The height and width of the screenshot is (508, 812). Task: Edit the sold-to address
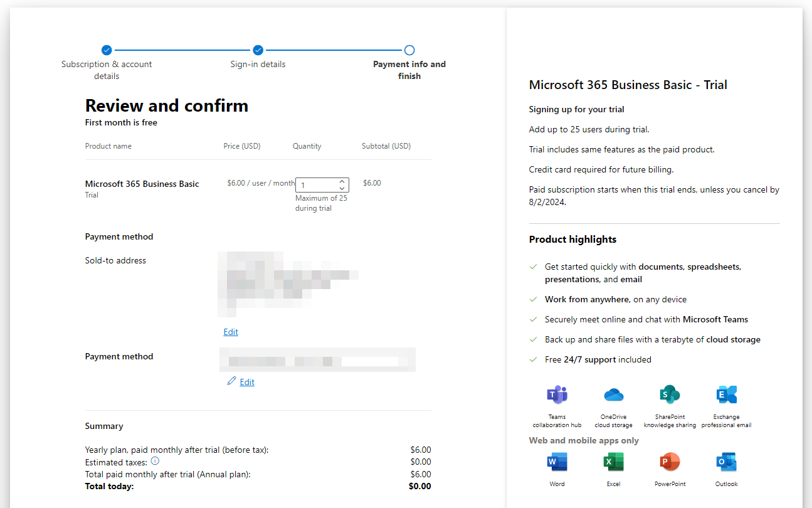[231, 332]
